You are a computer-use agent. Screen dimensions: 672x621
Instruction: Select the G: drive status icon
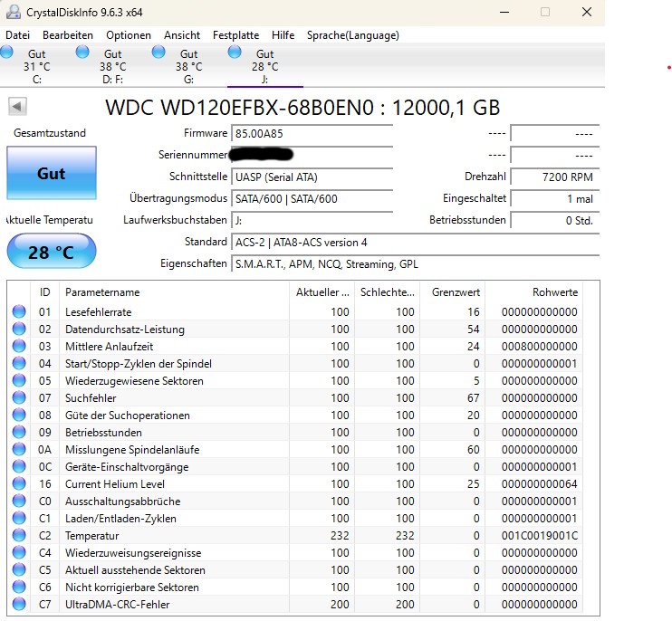[x=158, y=52]
